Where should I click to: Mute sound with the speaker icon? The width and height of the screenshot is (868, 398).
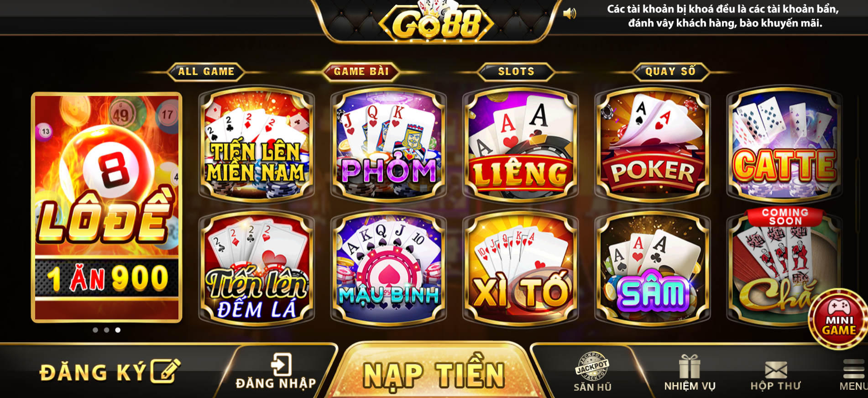570,14
